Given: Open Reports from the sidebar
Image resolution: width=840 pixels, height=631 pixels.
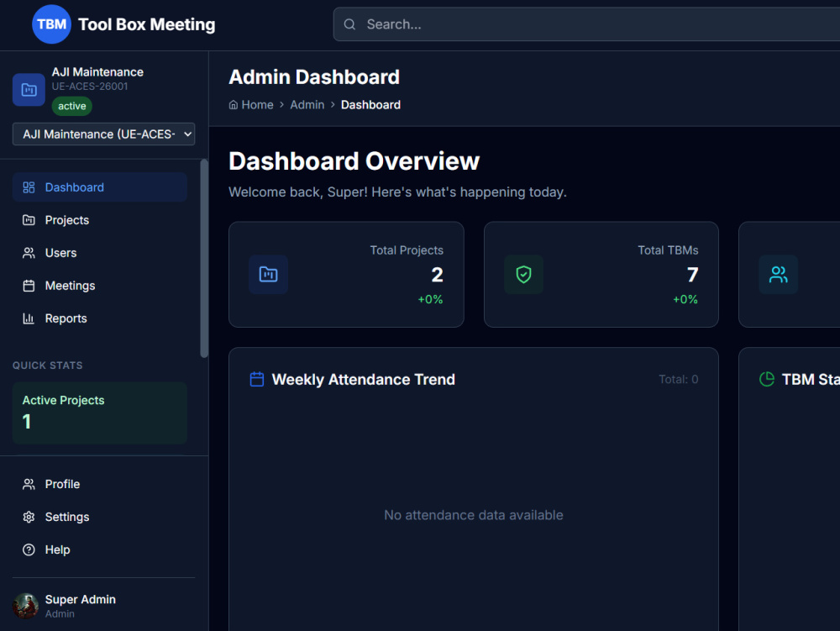Looking at the screenshot, I should pos(100,318).
